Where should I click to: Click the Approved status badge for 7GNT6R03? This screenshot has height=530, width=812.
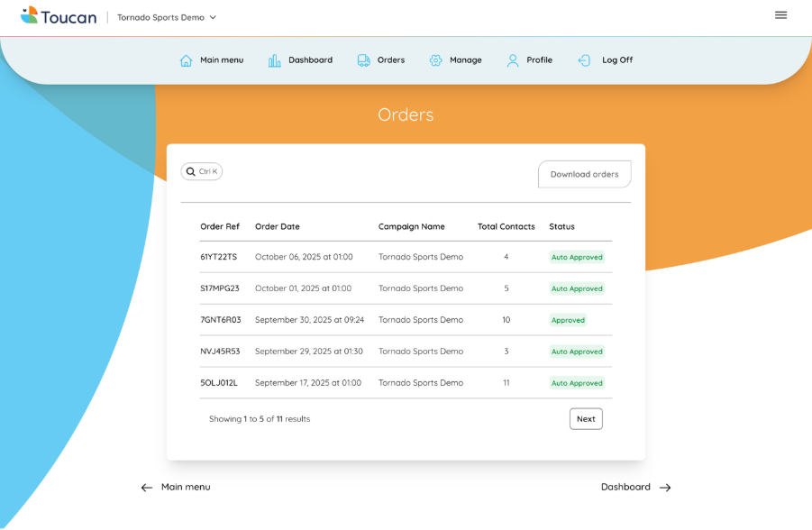pos(568,320)
